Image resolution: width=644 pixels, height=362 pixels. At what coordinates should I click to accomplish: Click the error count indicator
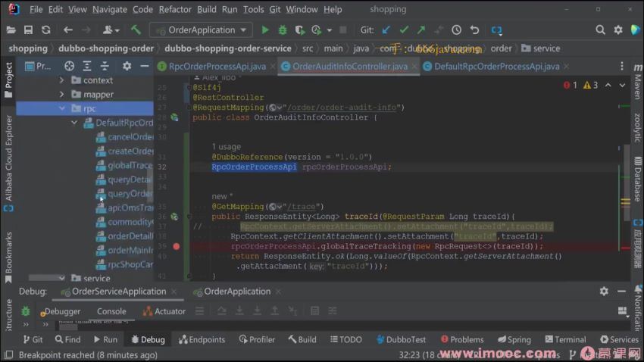pyautogui.click(x=571, y=86)
